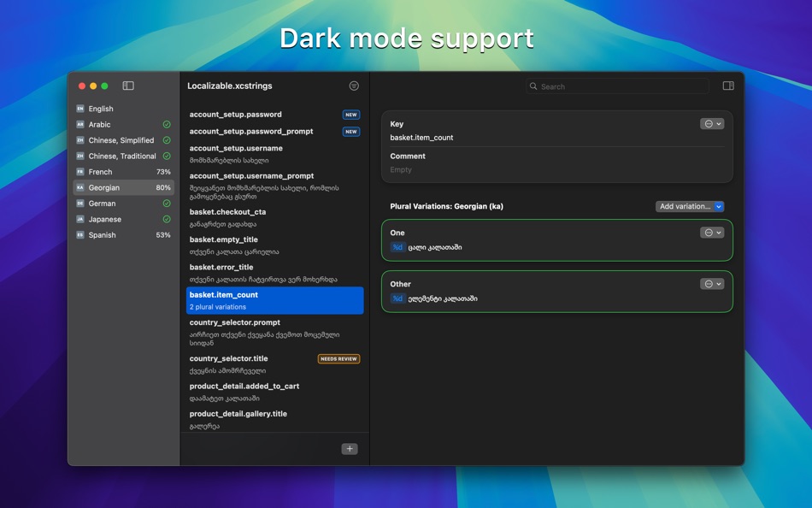812x508 pixels.
Task: Click Chinese, Traditional's green checkmark
Action: tap(167, 156)
